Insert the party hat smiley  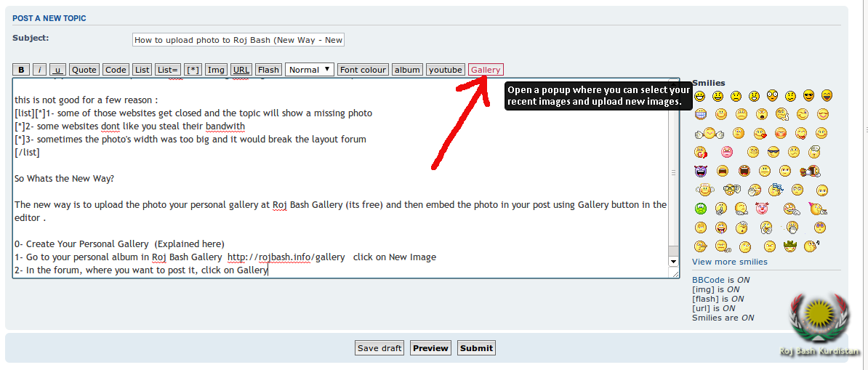[814, 209]
